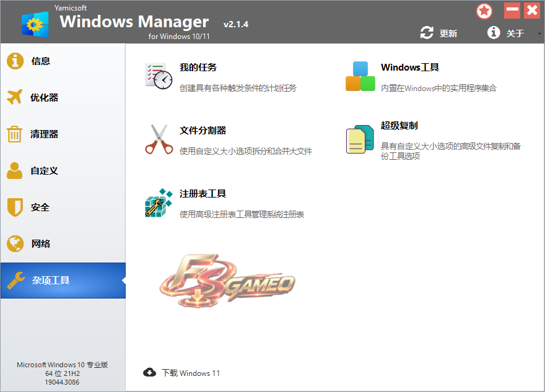The height and width of the screenshot is (392, 545).
Task: Click the Yamicsoft brand text
Action: coord(71,7)
